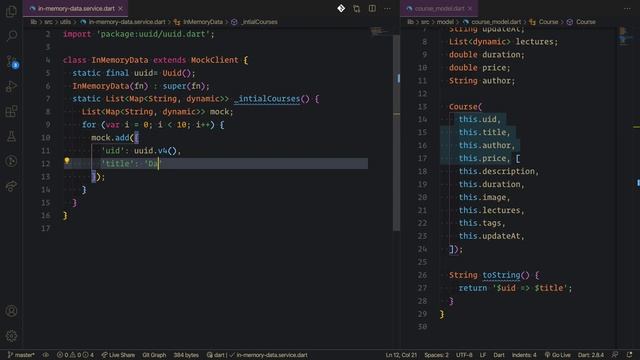Viewport: 640px width, 360px height.
Task: Click the lightbulb quick fix on line 12
Action: [67, 161]
